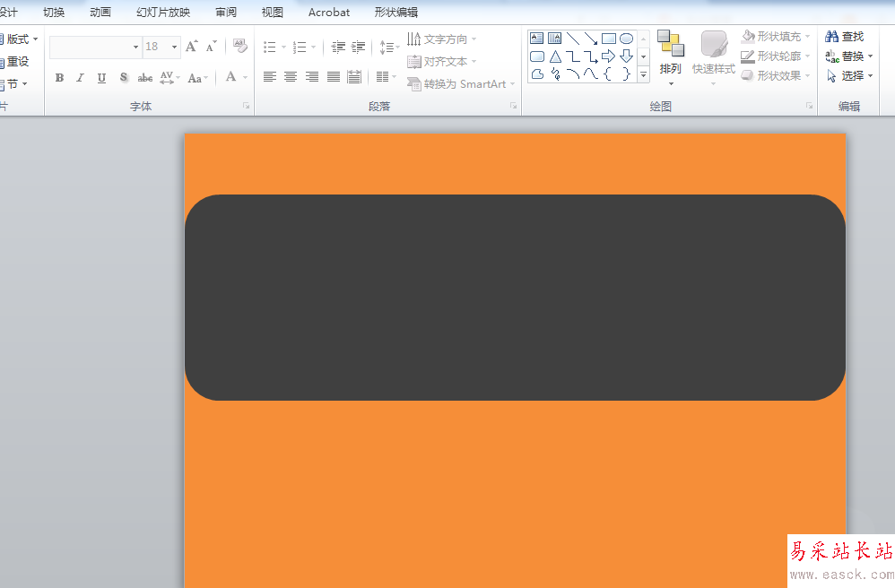Image resolution: width=895 pixels, height=588 pixels.
Task: Click the increase font size icon
Action: click(191, 47)
